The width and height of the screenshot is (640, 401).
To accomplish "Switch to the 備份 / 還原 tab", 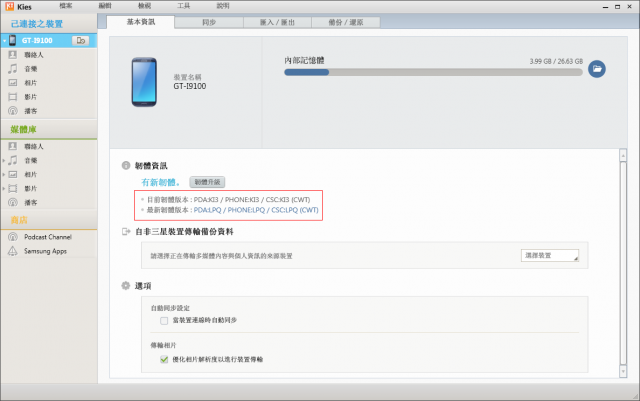I will [x=346, y=22].
